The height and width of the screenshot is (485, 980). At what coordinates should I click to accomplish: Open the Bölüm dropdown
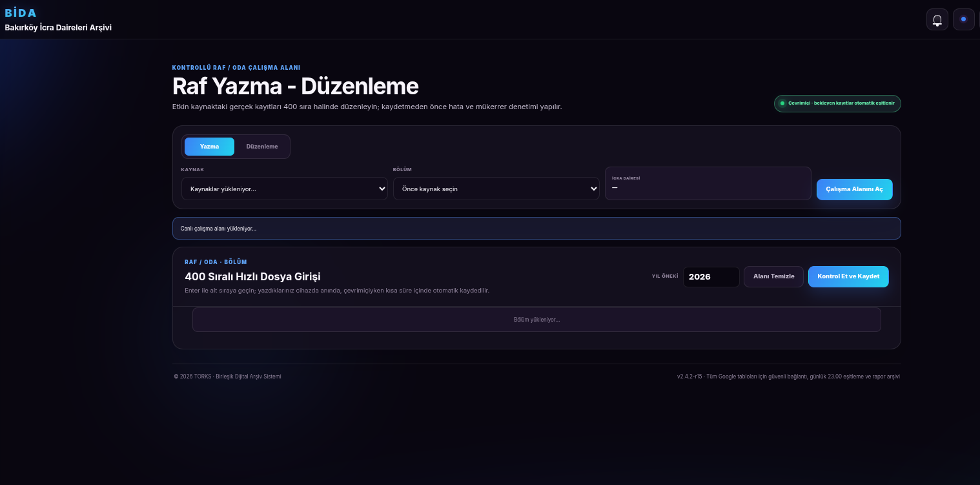point(496,189)
